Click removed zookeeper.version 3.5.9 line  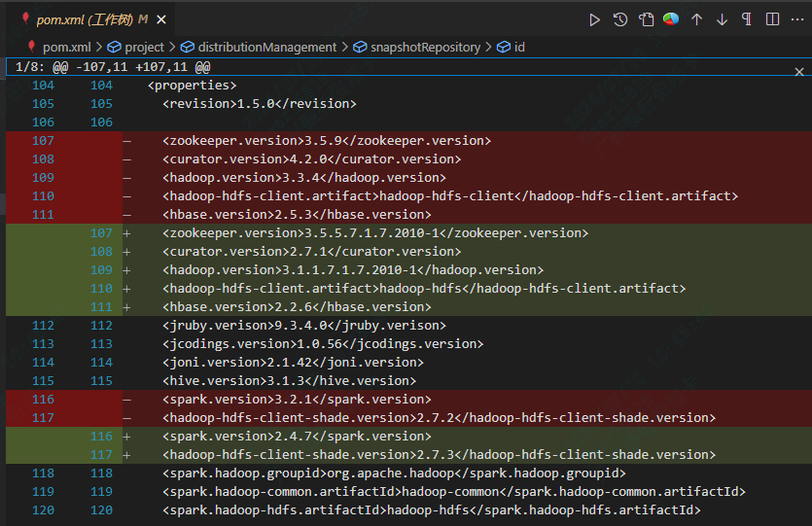[x=326, y=141]
